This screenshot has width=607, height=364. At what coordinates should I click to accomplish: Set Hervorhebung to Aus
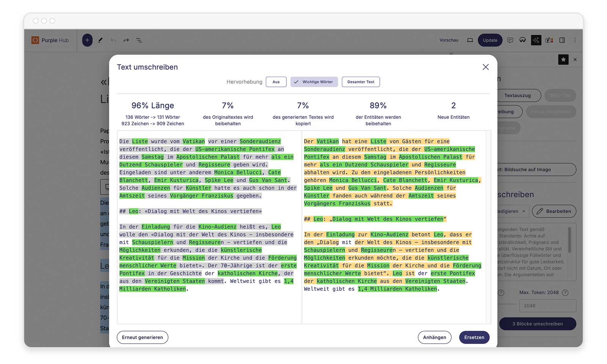[x=276, y=82]
